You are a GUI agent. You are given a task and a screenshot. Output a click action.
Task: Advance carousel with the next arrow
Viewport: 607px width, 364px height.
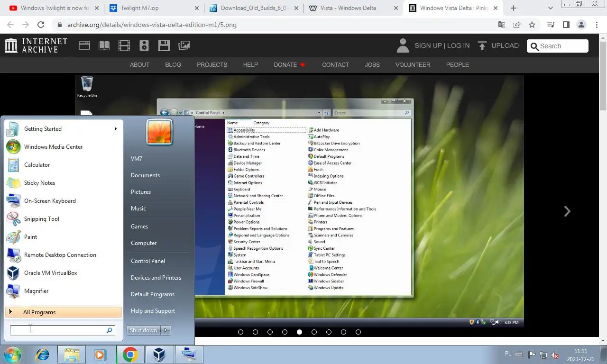click(x=567, y=211)
